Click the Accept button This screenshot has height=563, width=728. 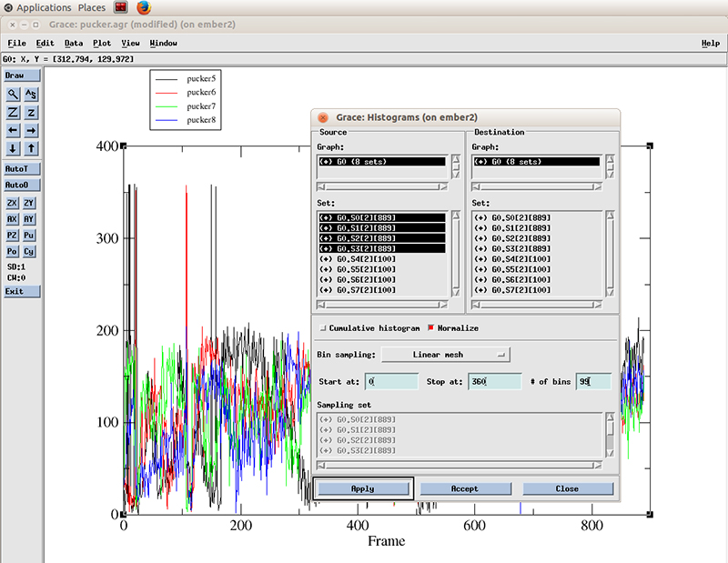(464, 488)
